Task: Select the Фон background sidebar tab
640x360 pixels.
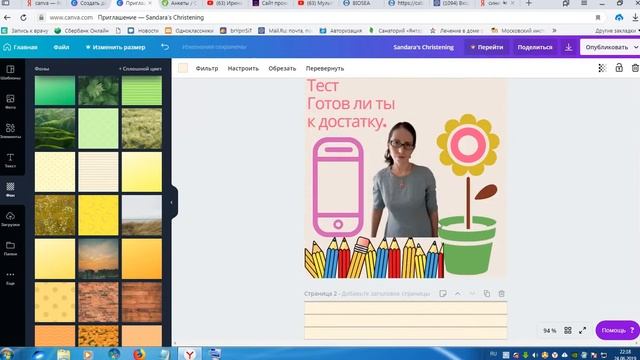Action: (11, 190)
